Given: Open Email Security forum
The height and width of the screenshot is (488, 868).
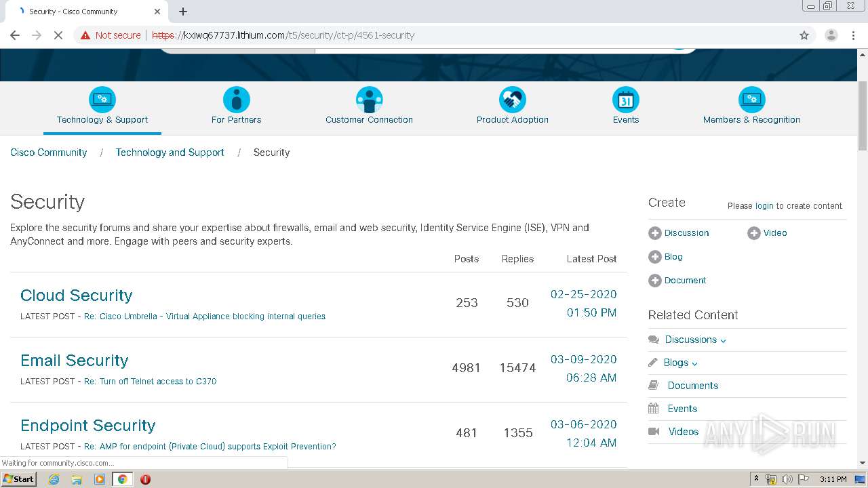Looking at the screenshot, I should (75, 361).
